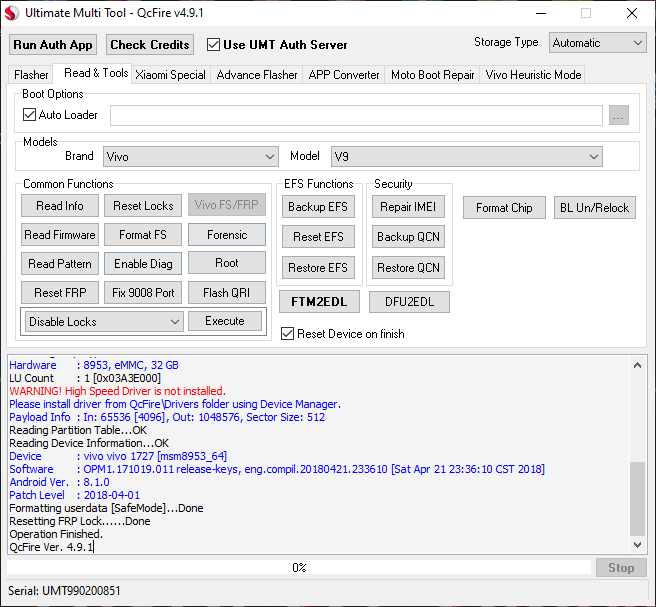The image size is (656, 607).
Task: Click the QcFire app logo icon
Action: click(x=12, y=13)
